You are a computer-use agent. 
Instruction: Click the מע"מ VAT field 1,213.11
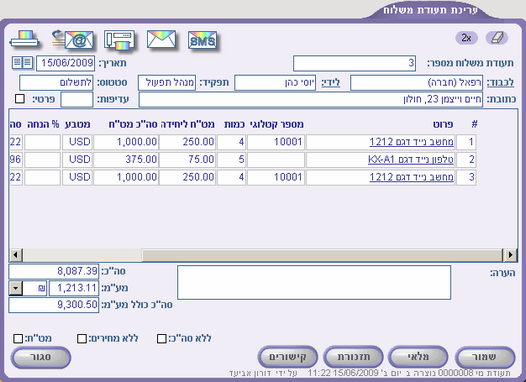point(74,288)
